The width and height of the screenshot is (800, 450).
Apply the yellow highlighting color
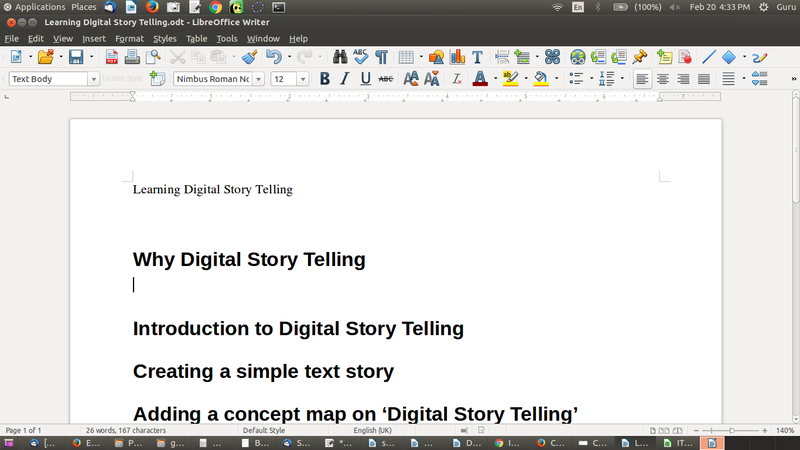(510, 79)
